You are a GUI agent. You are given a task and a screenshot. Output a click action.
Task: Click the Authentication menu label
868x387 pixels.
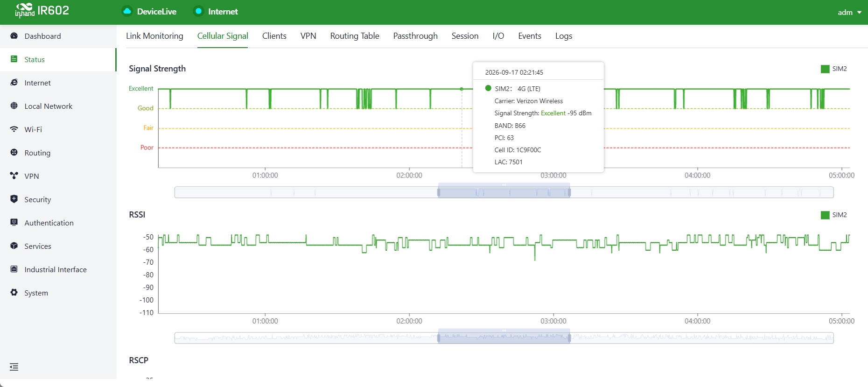tap(49, 223)
